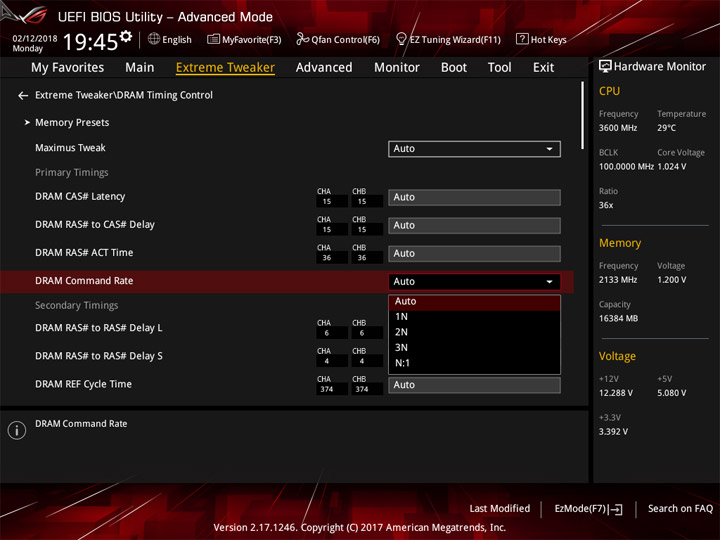Open the Maximus Tweak dropdown
Viewport: 720px width, 540px height.
click(x=474, y=149)
